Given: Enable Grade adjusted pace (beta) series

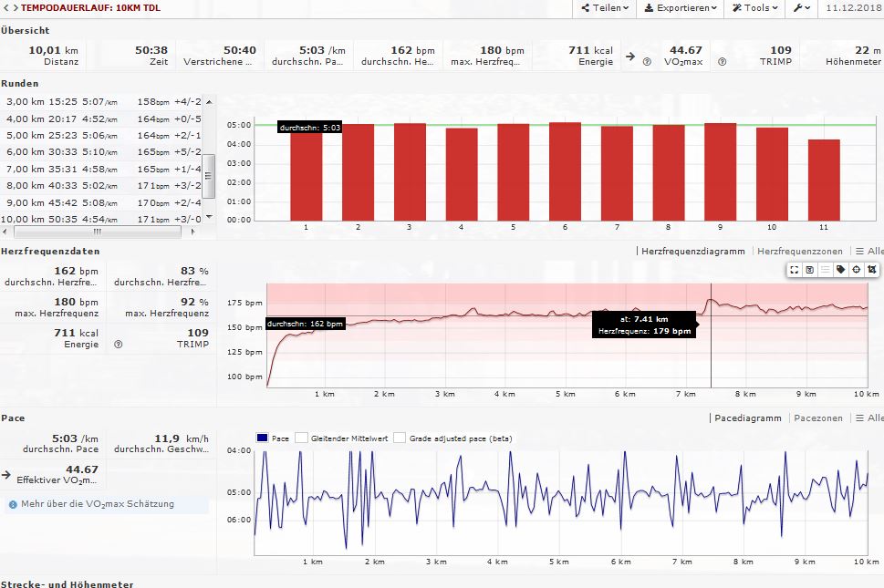Looking at the screenshot, I should (x=400, y=438).
